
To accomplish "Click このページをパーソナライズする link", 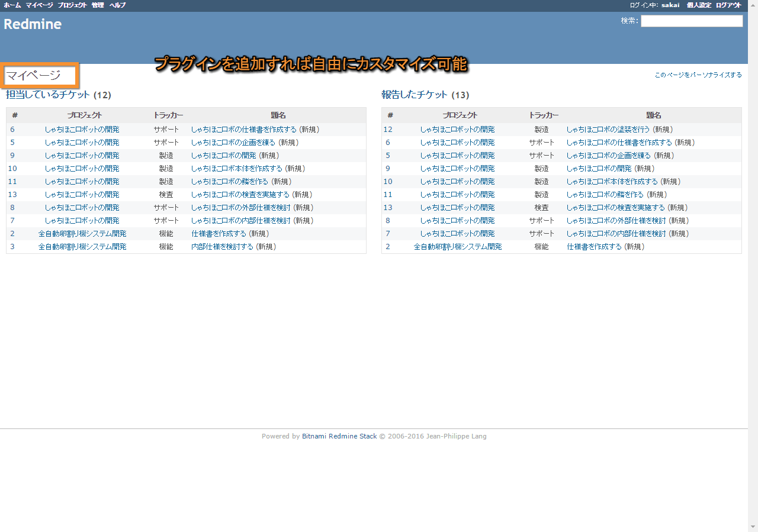I will (x=698, y=75).
